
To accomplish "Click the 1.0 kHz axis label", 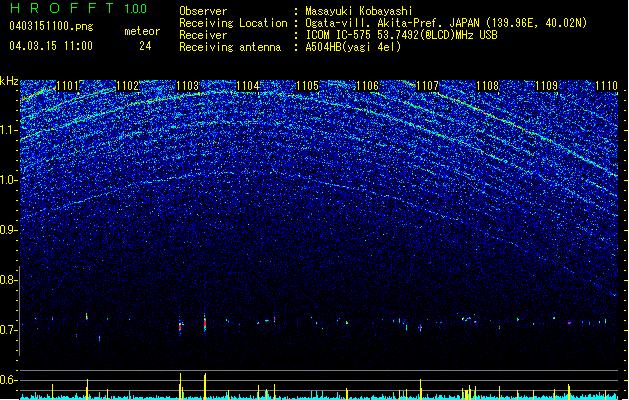I will tap(8, 180).
